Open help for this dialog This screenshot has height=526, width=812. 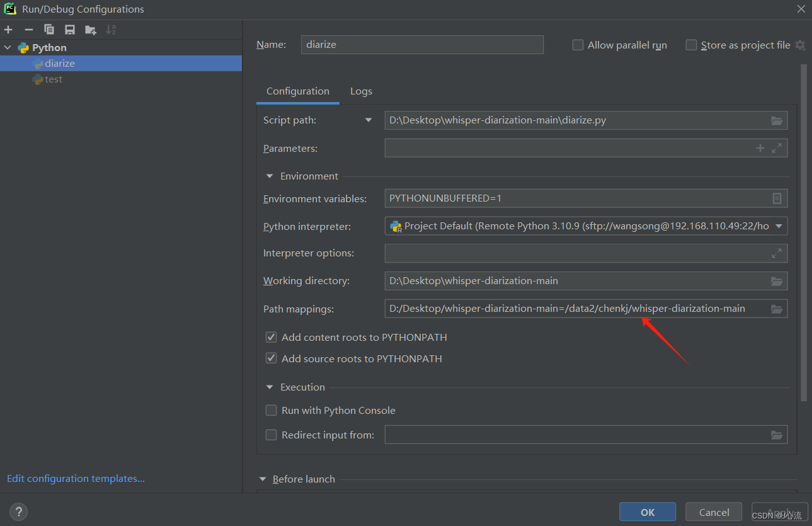click(18, 512)
